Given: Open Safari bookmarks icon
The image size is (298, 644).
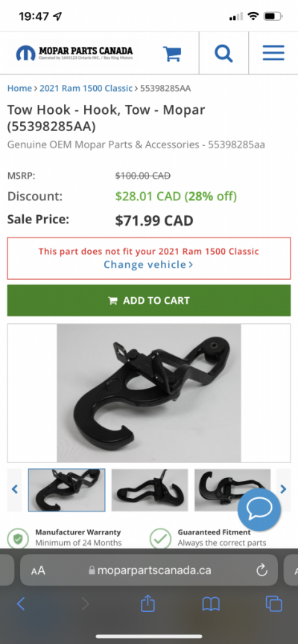Looking at the screenshot, I should [211, 604].
